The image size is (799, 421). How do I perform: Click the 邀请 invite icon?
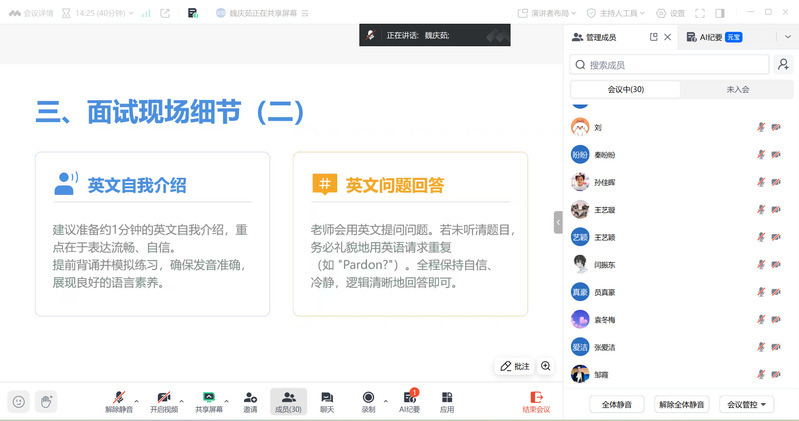pos(250,397)
